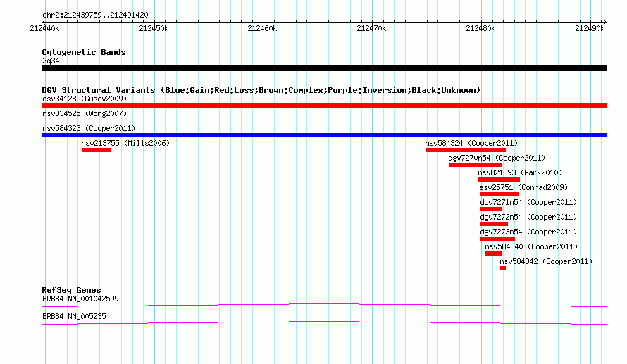
Task: Click the 212480k ruler label
Action: coord(480,28)
